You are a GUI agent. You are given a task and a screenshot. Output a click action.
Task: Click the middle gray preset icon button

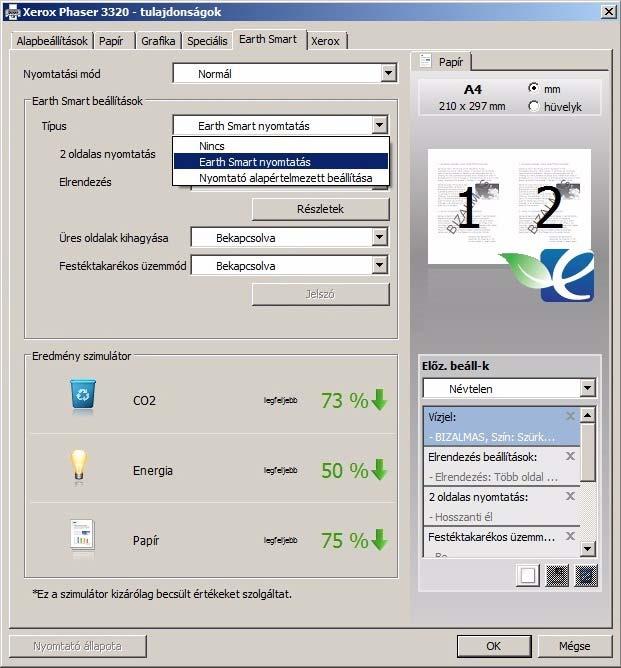[x=557, y=576]
